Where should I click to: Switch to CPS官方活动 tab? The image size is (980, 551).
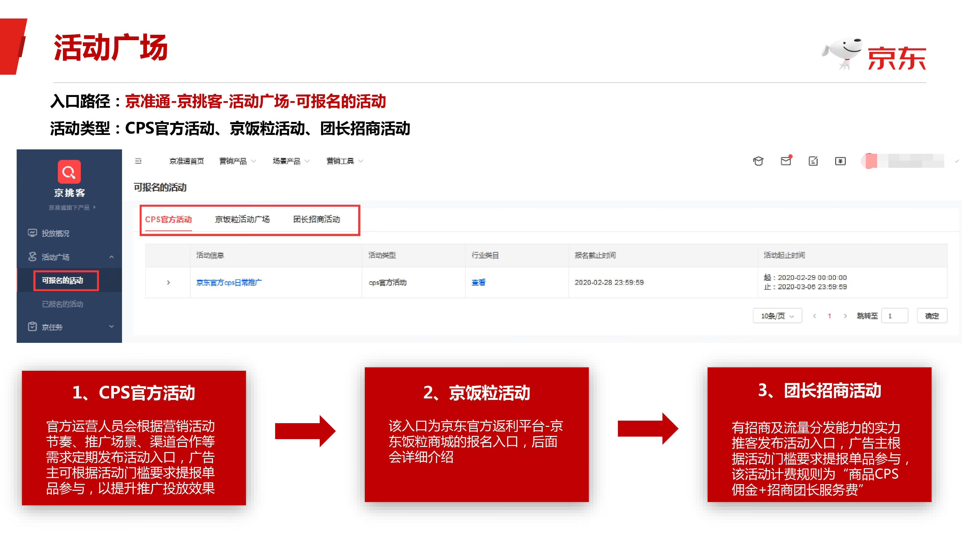pos(169,219)
